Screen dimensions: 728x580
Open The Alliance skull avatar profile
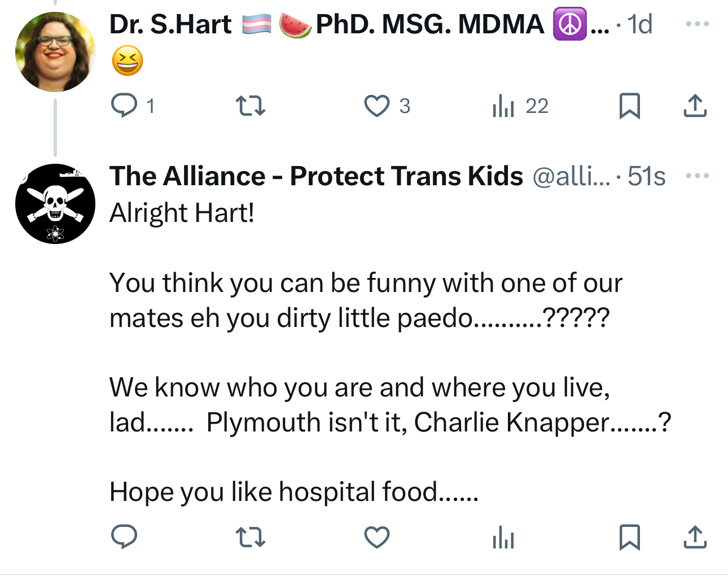(55, 204)
